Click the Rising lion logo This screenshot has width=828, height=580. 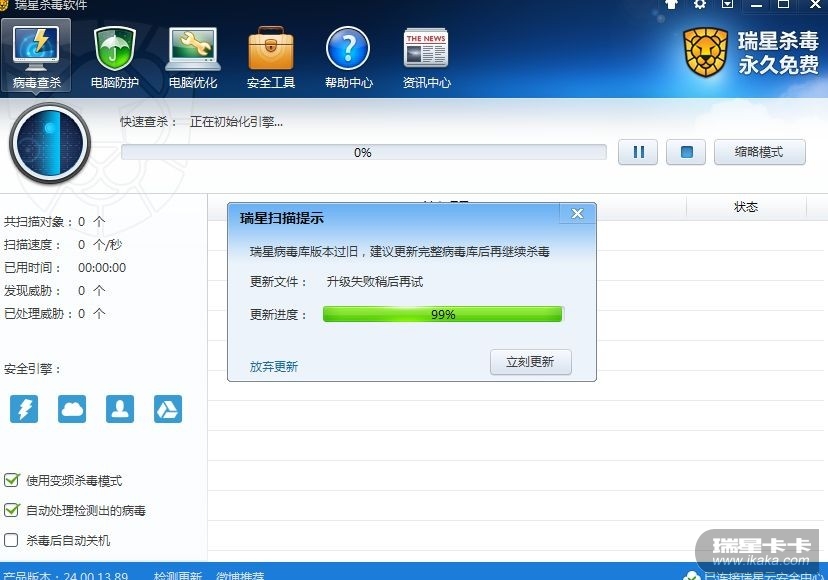(705, 53)
